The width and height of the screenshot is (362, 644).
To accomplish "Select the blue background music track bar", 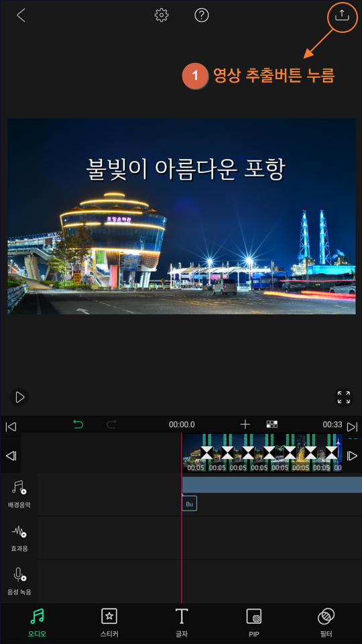I will coord(271,484).
